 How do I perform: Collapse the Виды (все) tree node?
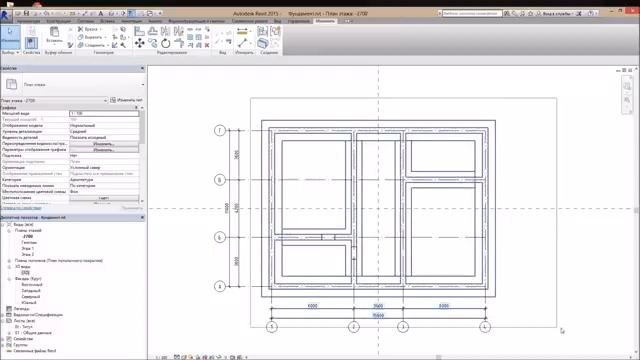tap(3, 224)
